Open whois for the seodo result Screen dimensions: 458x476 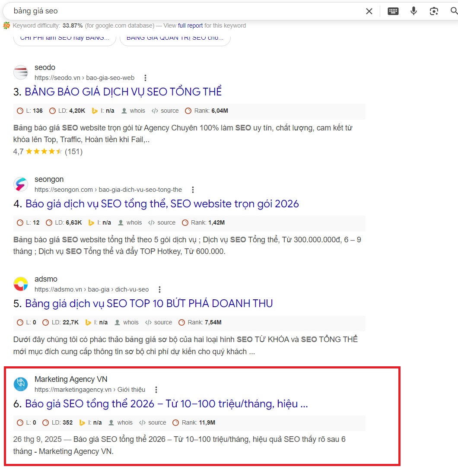point(134,111)
